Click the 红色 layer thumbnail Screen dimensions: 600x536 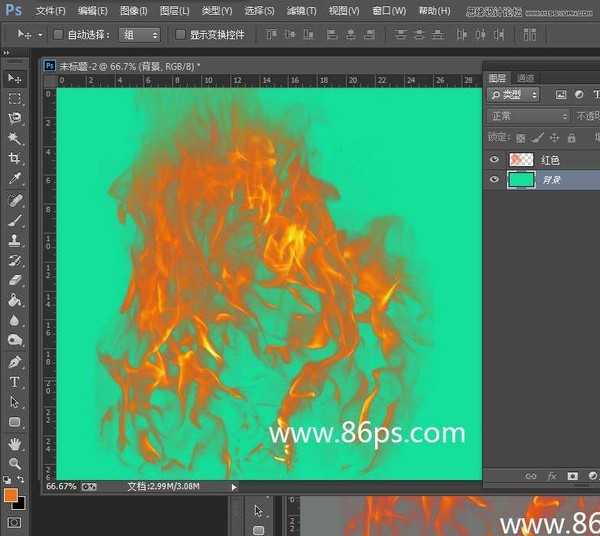click(x=521, y=159)
